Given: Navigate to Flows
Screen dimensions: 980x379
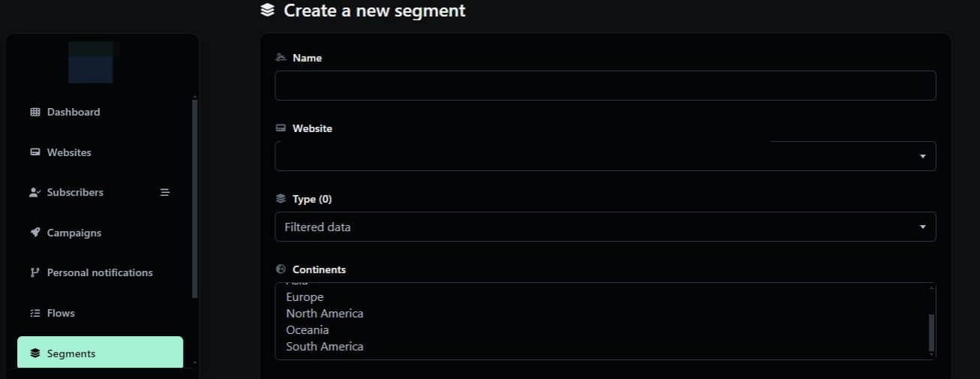Looking at the screenshot, I should pos(61,313).
